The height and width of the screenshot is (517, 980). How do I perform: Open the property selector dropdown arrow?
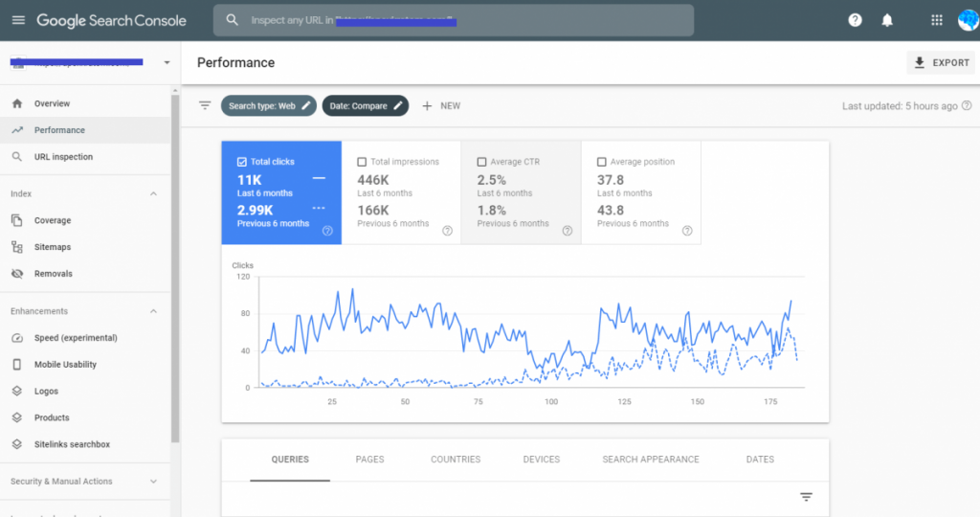click(167, 62)
